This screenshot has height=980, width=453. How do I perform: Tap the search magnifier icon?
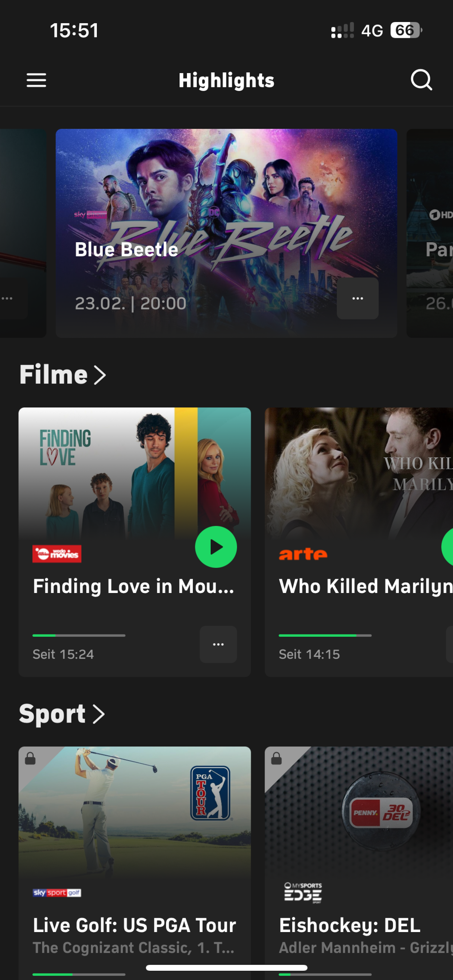coord(421,80)
